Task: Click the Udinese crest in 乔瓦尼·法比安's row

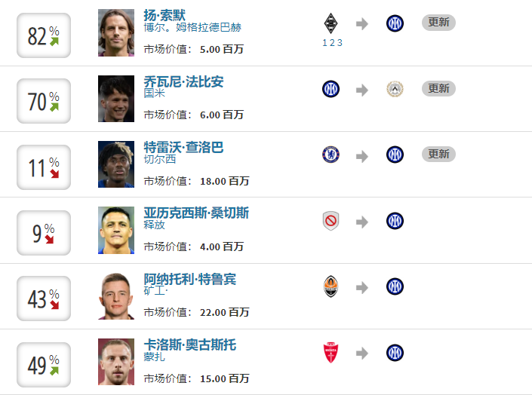Action: point(395,89)
